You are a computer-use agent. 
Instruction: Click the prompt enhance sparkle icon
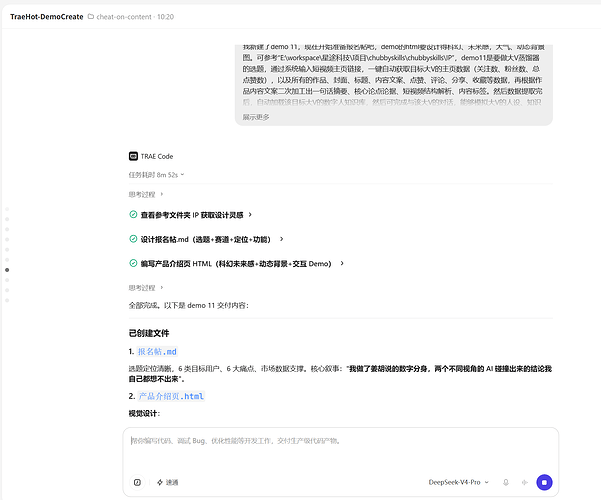pyautogui.click(x=525, y=482)
